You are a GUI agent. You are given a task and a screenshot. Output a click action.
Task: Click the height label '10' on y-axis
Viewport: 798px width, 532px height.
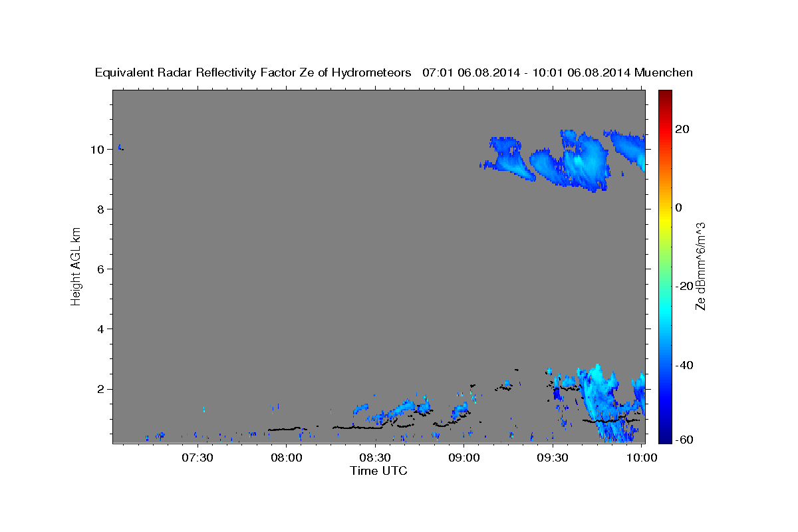[x=97, y=150]
